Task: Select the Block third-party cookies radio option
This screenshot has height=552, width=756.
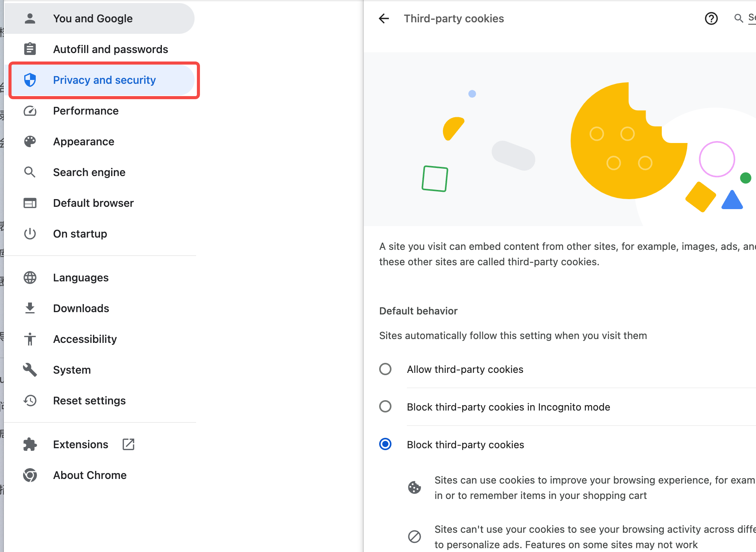Action: tap(385, 444)
